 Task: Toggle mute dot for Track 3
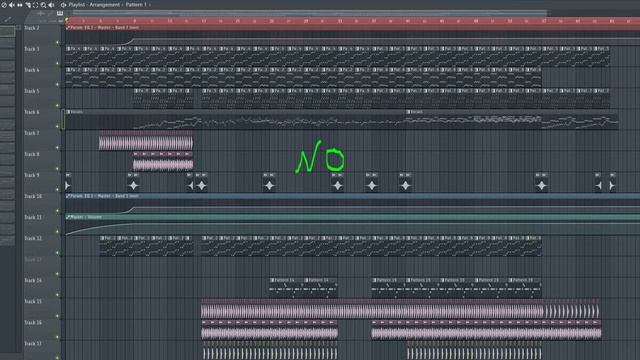(58, 63)
